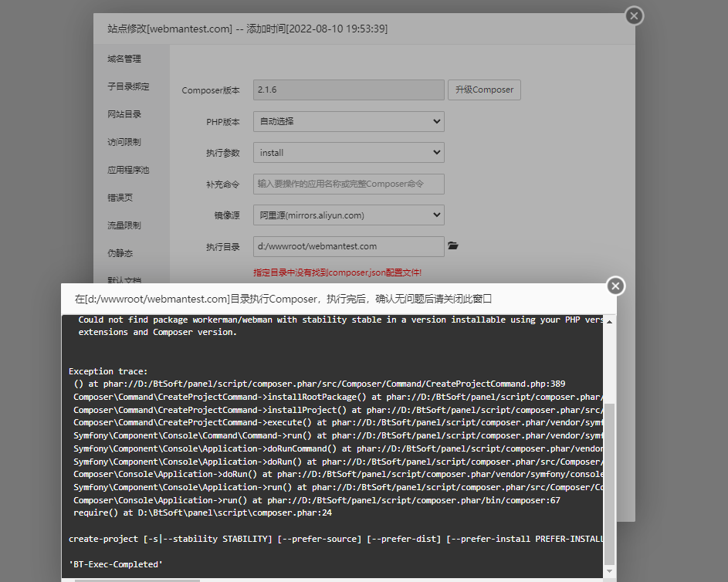
Task: Open the 镜像源 mirror dropdown
Action: click(x=349, y=215)
